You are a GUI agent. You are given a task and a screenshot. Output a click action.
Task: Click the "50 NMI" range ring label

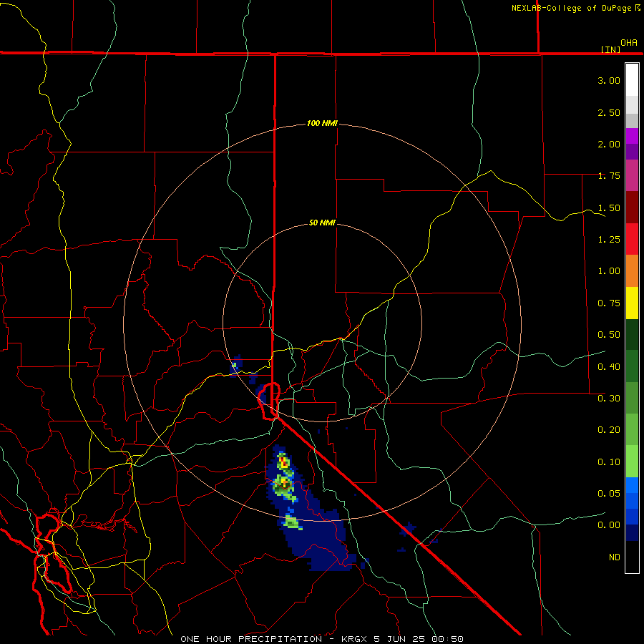(322, 223)
